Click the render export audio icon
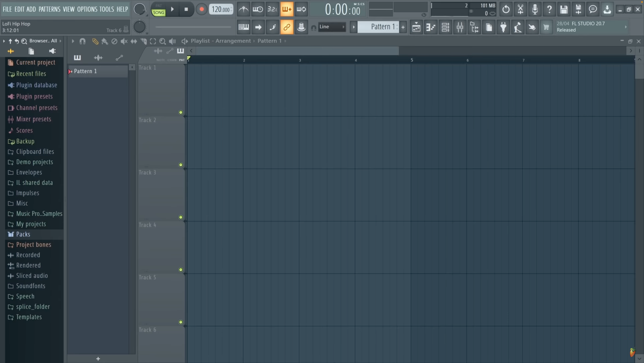Viewport: 644px width, 363px height. (578, 9)
